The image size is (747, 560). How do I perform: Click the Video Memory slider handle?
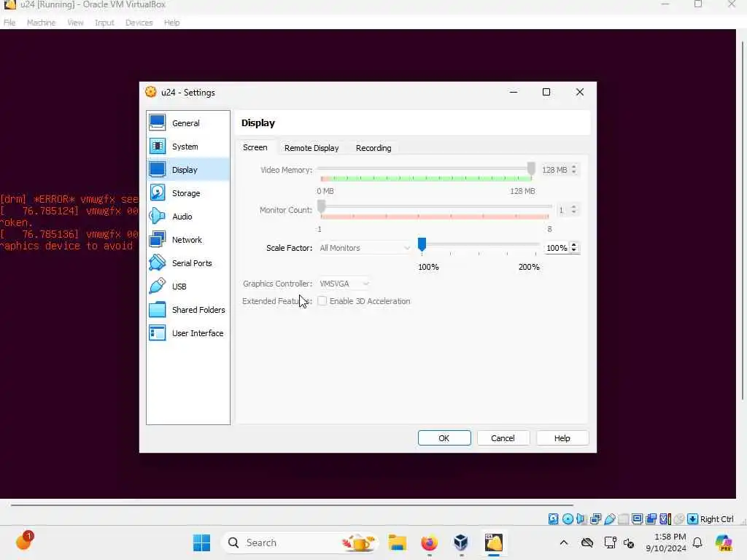(x=531, y=168)
